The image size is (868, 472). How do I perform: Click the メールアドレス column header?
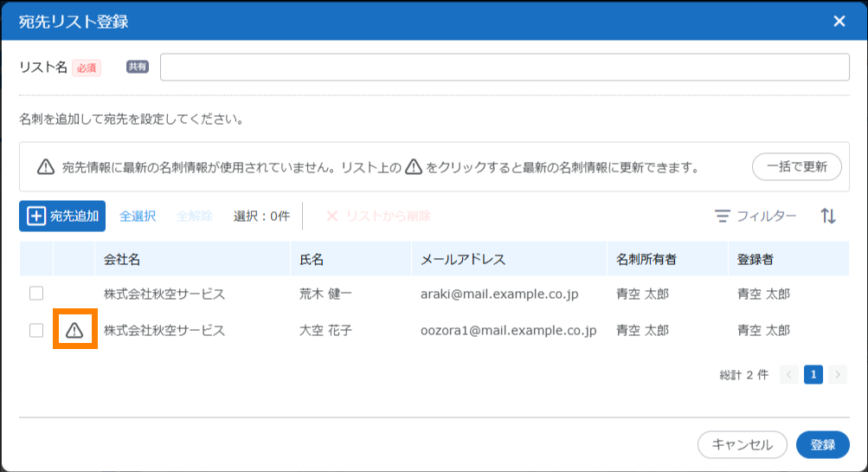(462, 259)
